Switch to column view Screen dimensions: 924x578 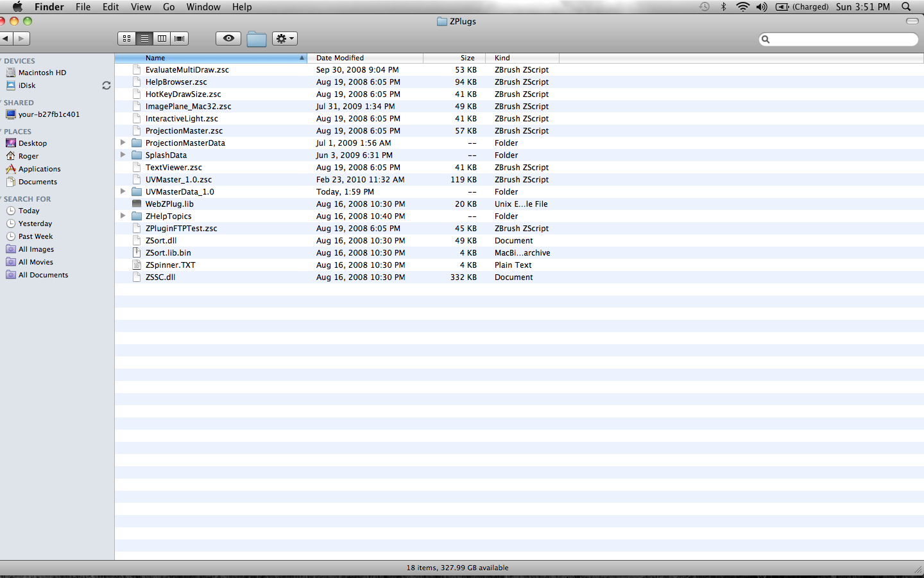pyautogui.click(x=162, y=39)
